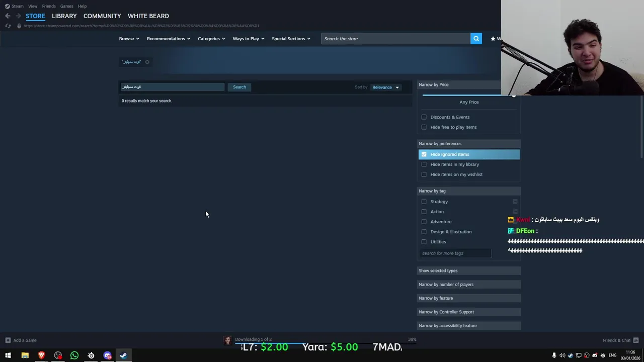The width and height of the screenshot is (644, 362).
Task: Expand Narrow by Controller Support
Action: (x=469, y=312)
